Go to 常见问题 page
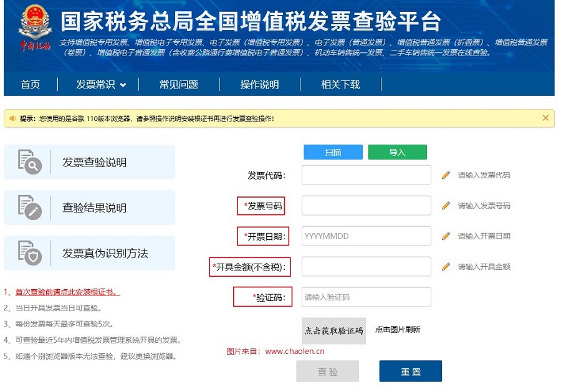This screenshot has height=392, width=561. click(178, 84)
